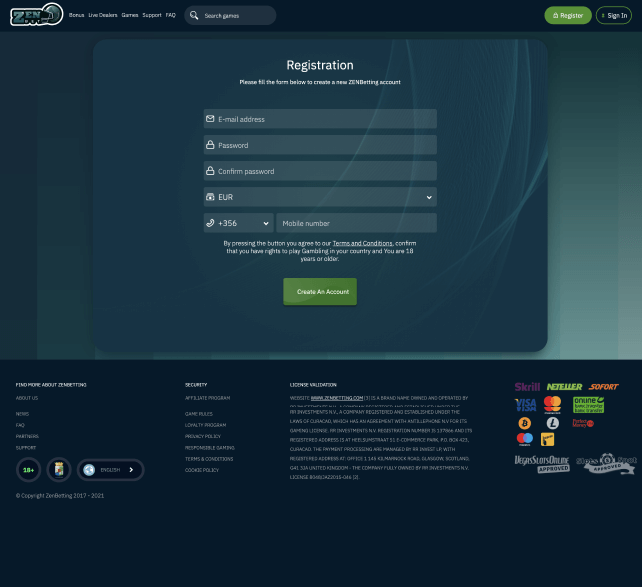642x588 pixels.
Task: Open Support footer link
Action: (26, 448)
